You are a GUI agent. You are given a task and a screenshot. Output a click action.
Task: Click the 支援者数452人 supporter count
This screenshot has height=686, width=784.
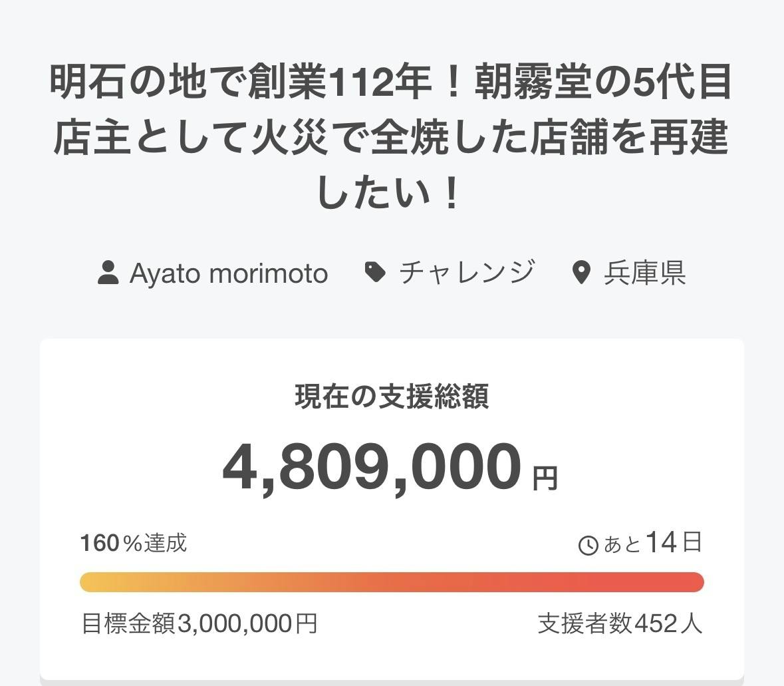(620, 624)
